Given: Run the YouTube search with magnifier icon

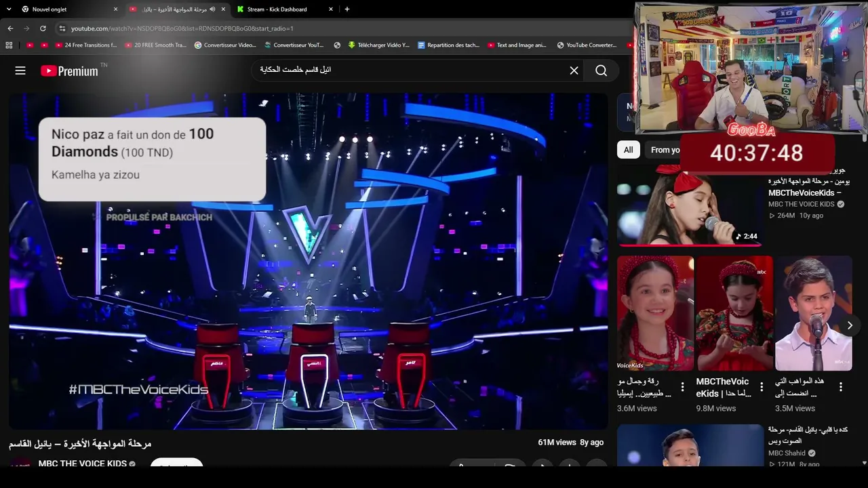Looking at the screenshot, I should point(601,70).
